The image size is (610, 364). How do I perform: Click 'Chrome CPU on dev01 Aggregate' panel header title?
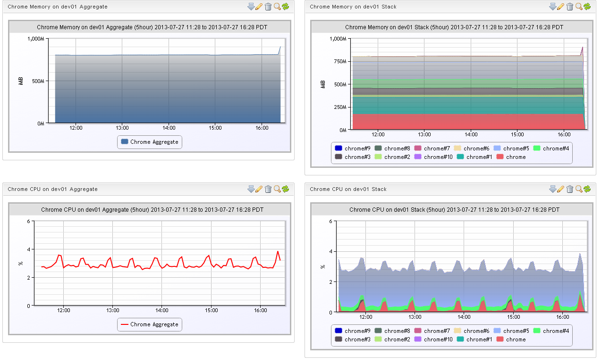52,189
